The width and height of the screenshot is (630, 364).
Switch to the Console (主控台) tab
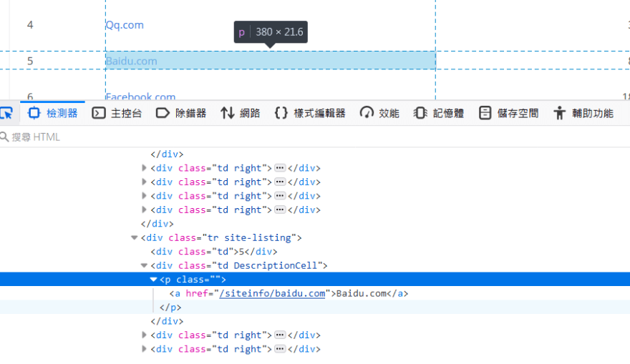pos(117,113)
